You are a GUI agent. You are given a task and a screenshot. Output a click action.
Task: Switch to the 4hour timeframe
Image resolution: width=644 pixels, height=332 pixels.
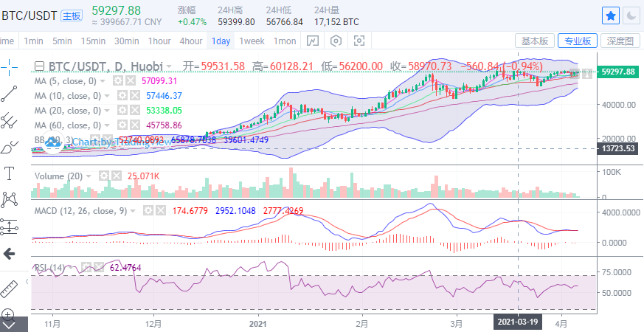click(x=191, y=41)
